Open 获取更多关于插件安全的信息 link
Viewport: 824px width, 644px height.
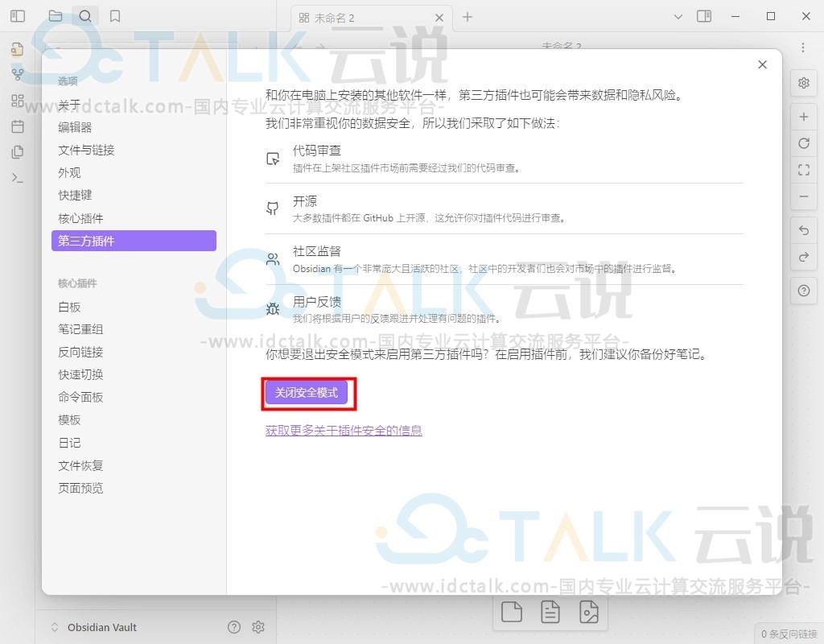click(344, 430)
